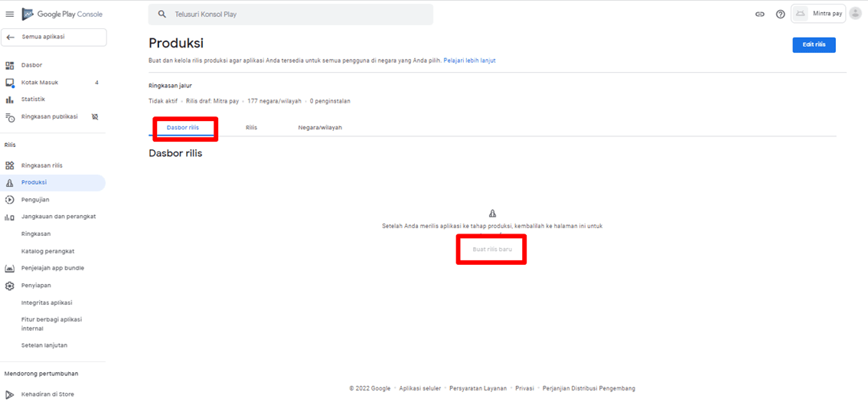Open the hamburger navigation menu
The image size is (868, 402).
pyautogui.click(x=10, y=15)
